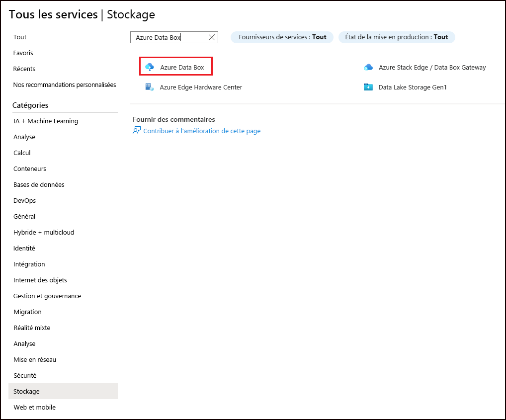The width and height of the screenshot is (506, 420).
Task: Select the Récents menu item
Action: pyautogui.click(x=24, y=69)
